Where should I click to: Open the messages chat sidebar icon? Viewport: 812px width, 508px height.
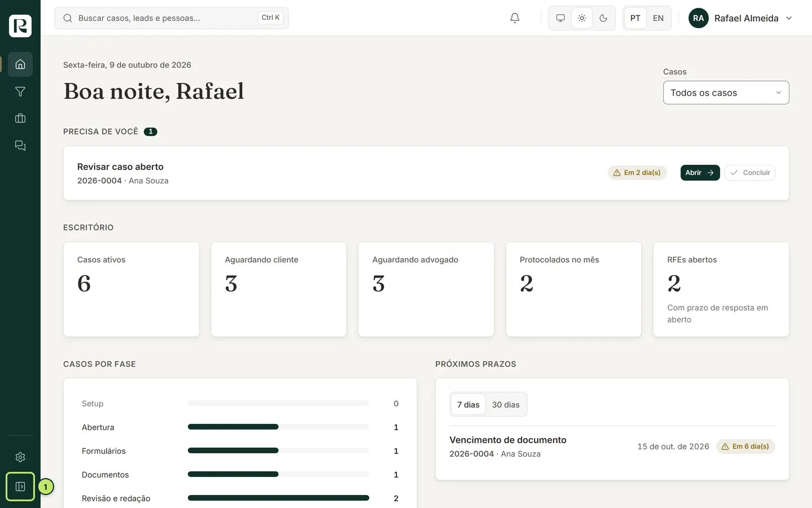pyautogui.click(x=20, y=146)
